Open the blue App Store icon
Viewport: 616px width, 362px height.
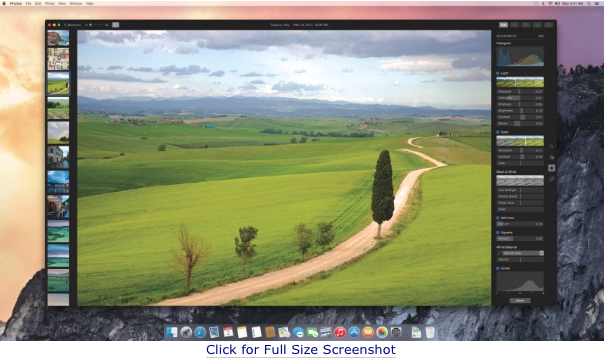(354, 332)
